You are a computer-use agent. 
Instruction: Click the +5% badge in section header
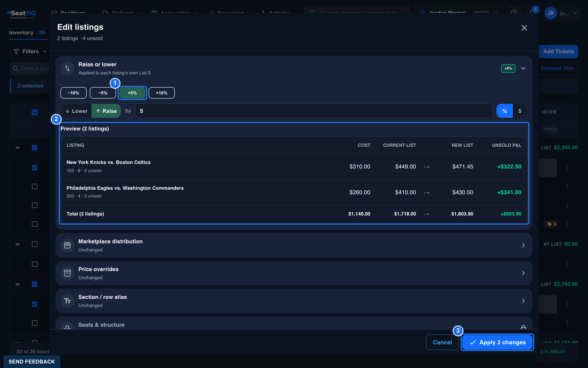pyautogui.click(x=508, y=68)
